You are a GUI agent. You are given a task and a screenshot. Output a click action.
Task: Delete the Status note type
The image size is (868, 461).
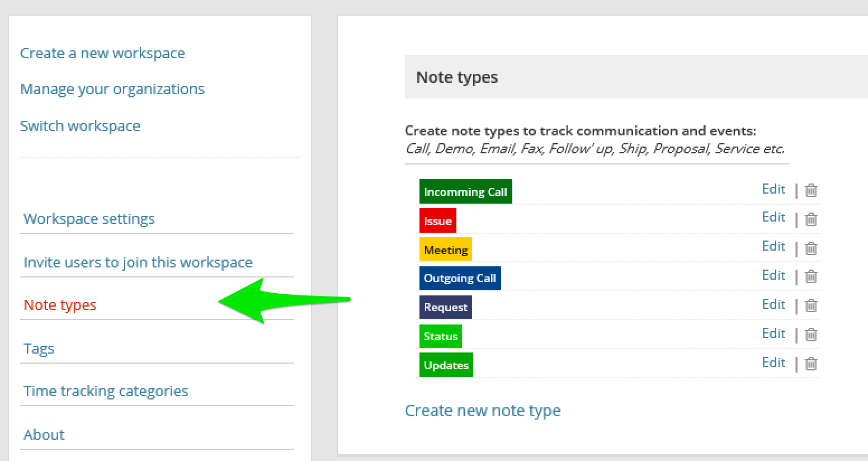(x=811, y=335)
